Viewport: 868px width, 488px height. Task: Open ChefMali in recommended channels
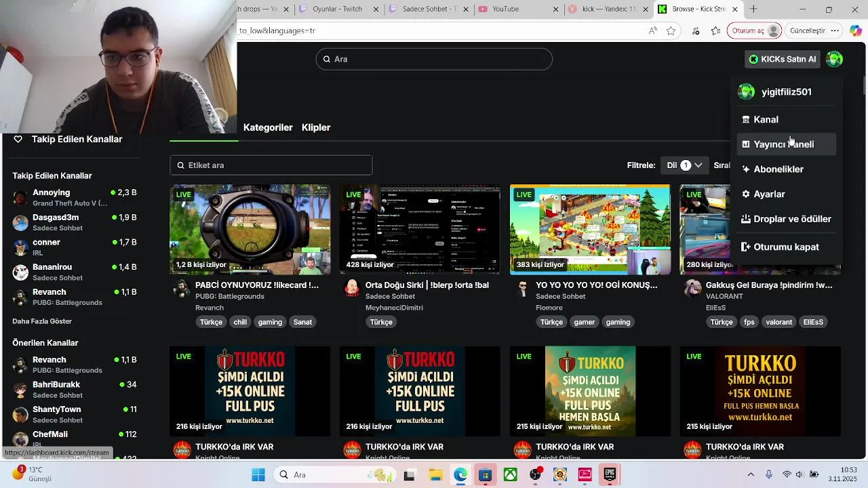point(75,439)
